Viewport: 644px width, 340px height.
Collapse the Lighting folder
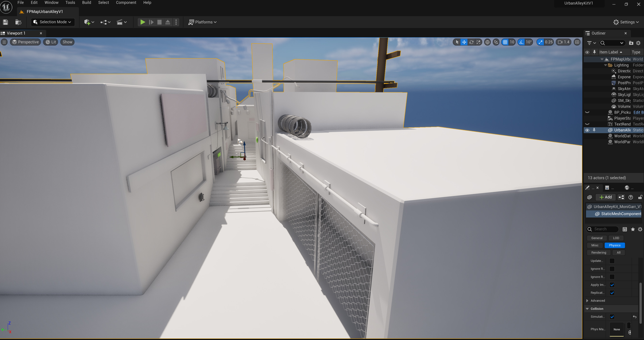(x=606, y=65)
